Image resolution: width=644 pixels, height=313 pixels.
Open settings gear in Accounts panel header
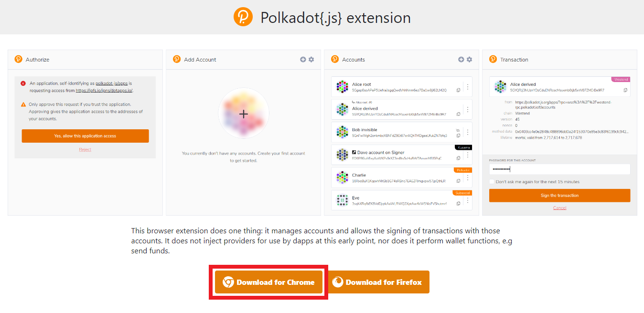469,60
